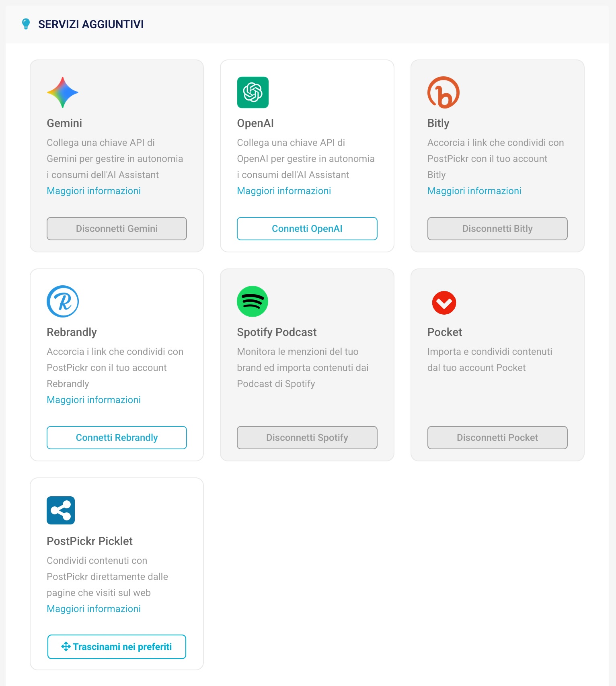Click the red Pocket logo icon
Screen dimensions: 616x686
tap(444, 303)
